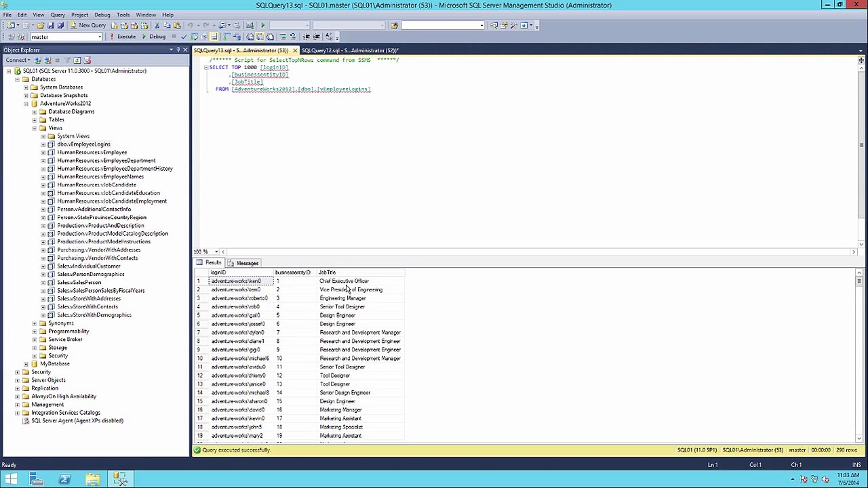Click the Save icon in toolbar
Image resolution: width=868 pixels, height=488 pixels.
point(51,25)
